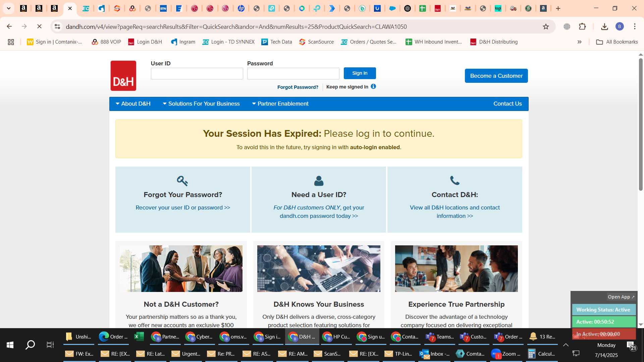Open the Calculator taskbar item
The height and width of the screenshot is (362, 644).
(541, 354)
